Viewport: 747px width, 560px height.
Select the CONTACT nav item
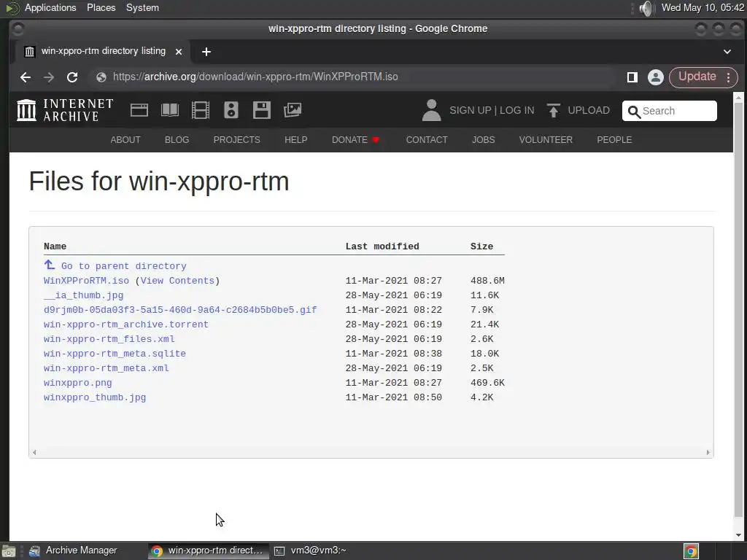(427, 140)
